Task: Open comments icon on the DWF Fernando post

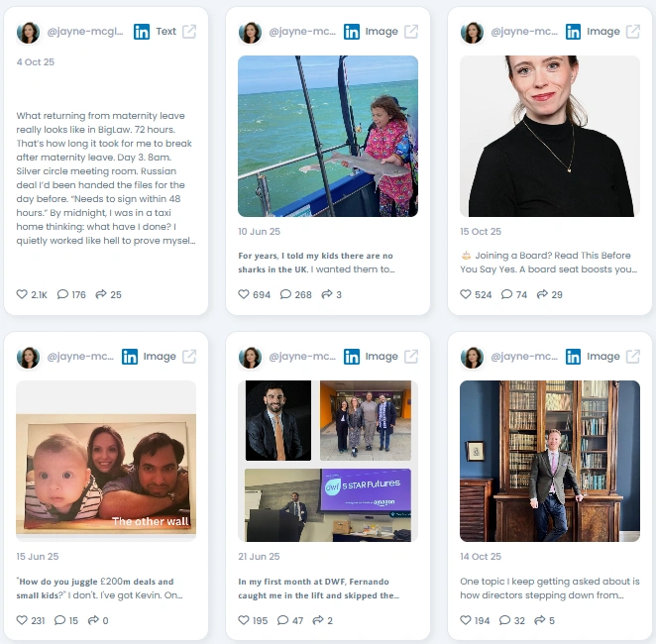Action: coord(282,620)
